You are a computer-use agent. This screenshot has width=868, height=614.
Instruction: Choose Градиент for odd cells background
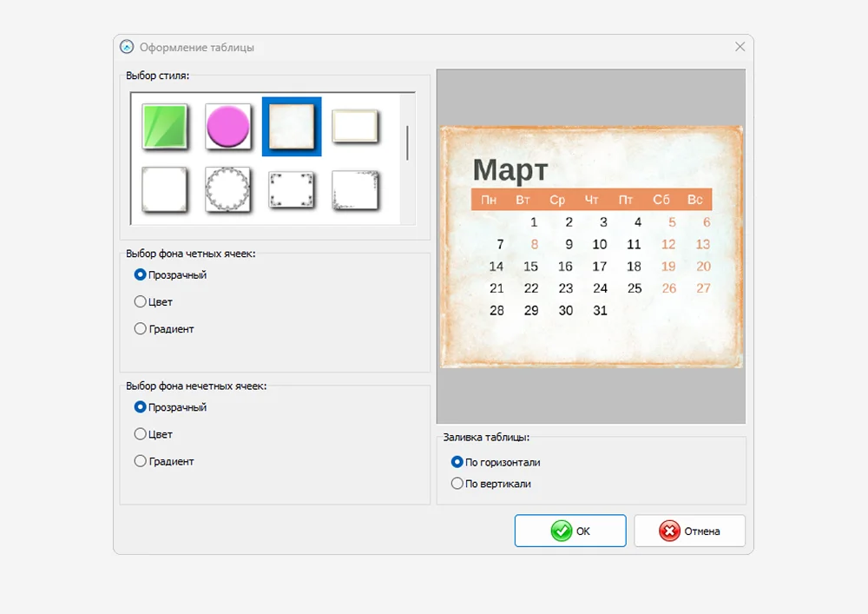[x=141, y=462]
